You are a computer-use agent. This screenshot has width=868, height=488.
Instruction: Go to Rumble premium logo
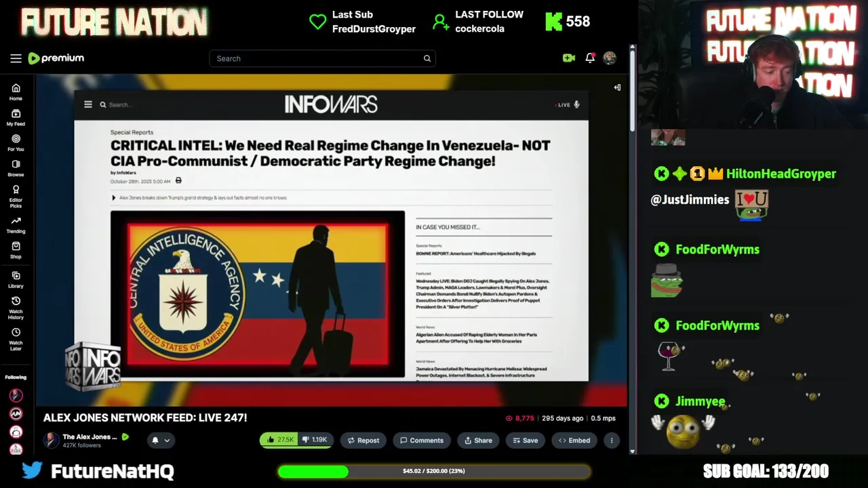(56, 58)
